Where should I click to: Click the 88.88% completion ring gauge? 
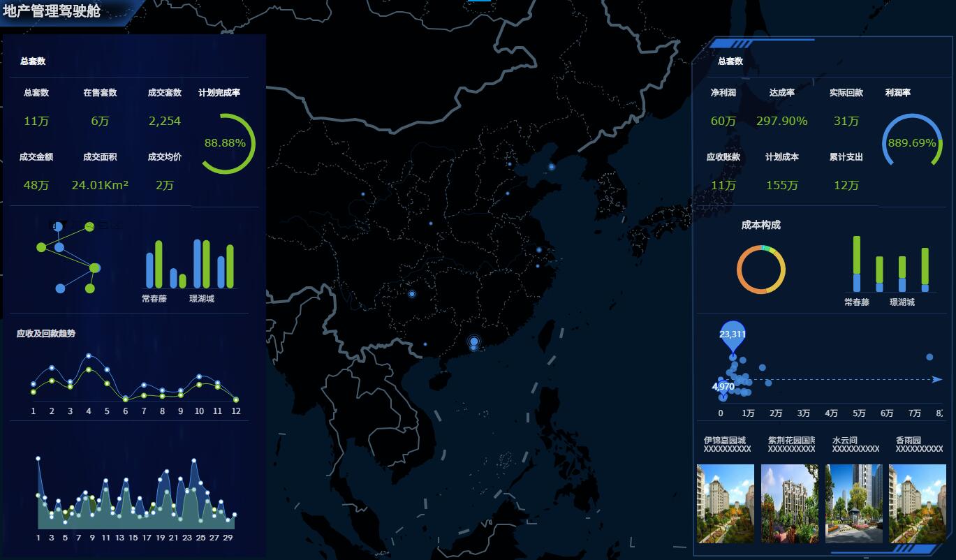tap(225, 143)
